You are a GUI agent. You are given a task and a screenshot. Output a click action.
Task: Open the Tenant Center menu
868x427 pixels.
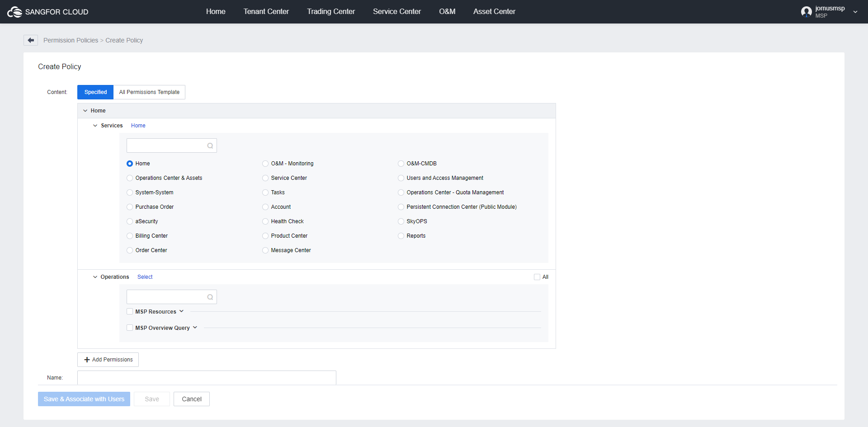266,12
